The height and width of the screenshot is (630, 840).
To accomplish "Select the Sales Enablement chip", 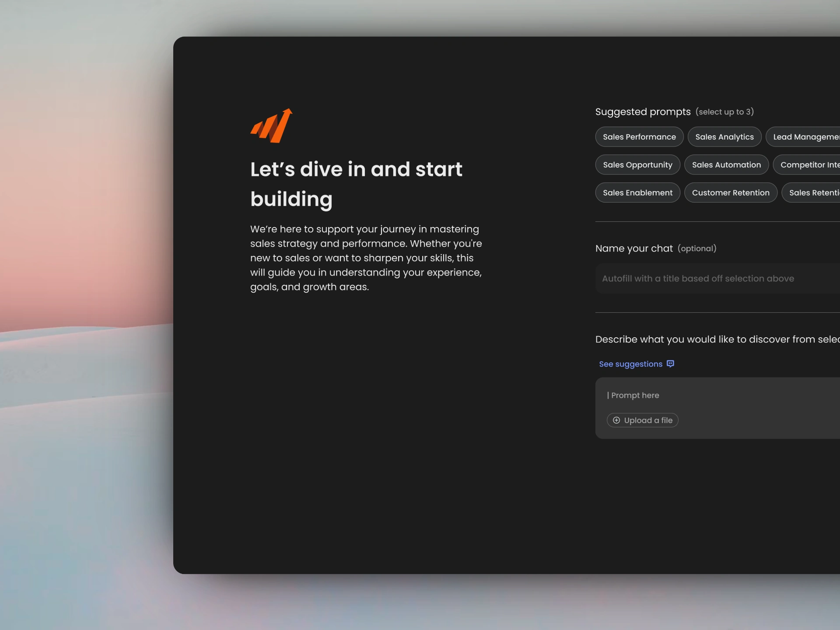I will click(x=637, y=193).
